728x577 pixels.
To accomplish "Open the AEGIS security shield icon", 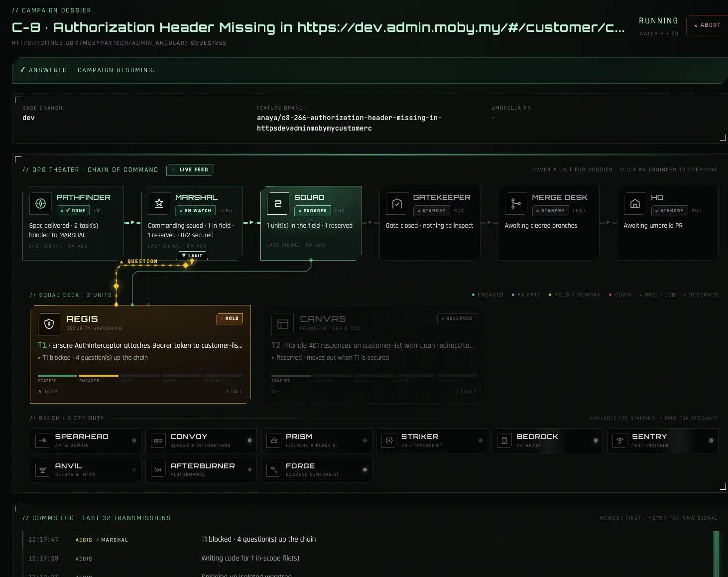I will (49, 324).
